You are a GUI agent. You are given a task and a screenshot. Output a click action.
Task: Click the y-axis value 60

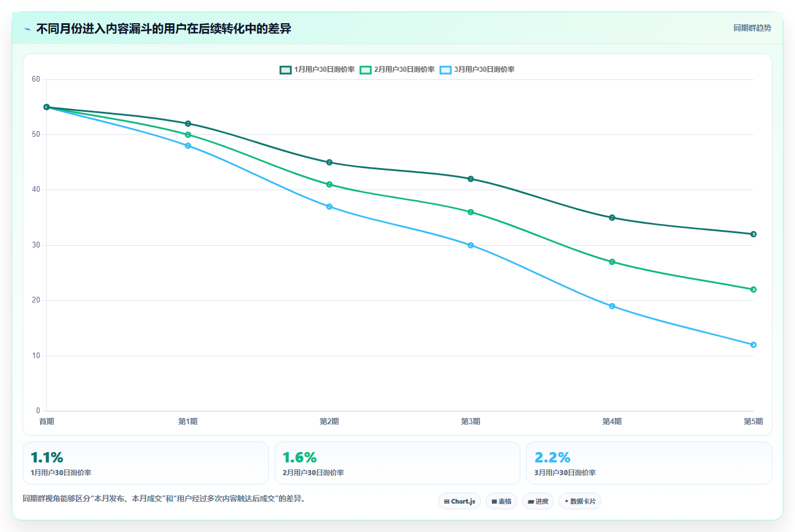tap(36, 79)
